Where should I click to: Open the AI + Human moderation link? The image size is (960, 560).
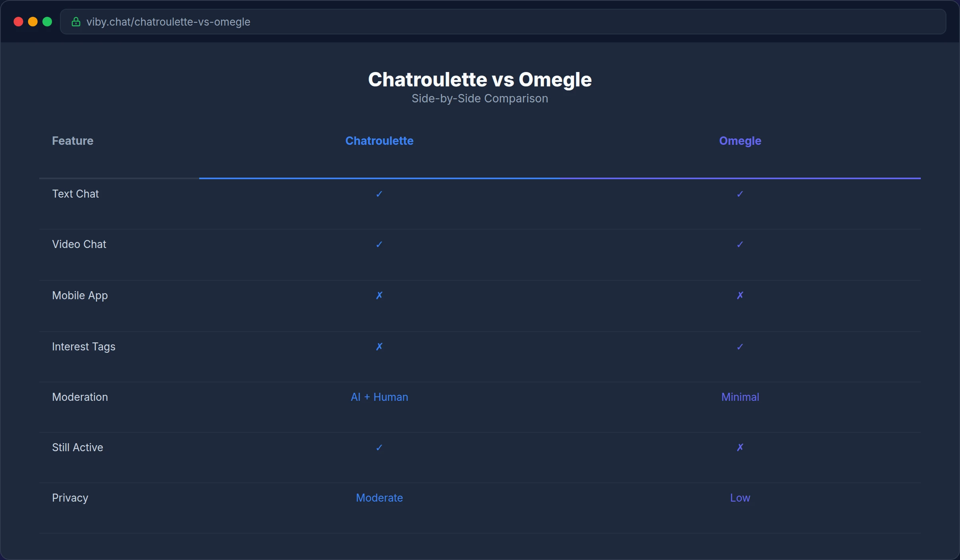[379, 397]
